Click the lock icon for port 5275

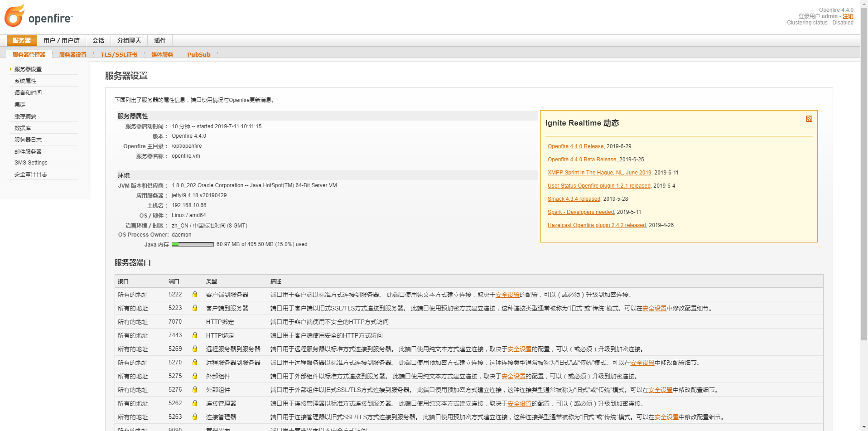click(x=195, y=376)
